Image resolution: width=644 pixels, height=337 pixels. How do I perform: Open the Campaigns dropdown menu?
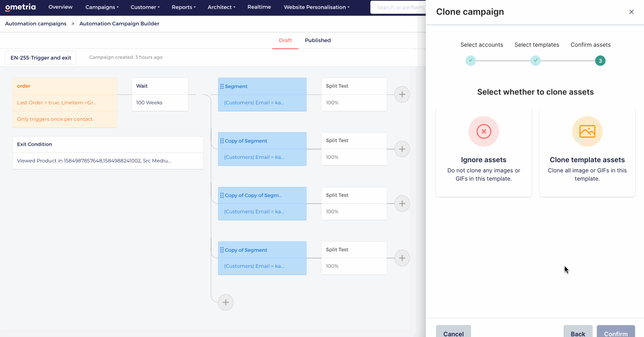pos(102,7)
